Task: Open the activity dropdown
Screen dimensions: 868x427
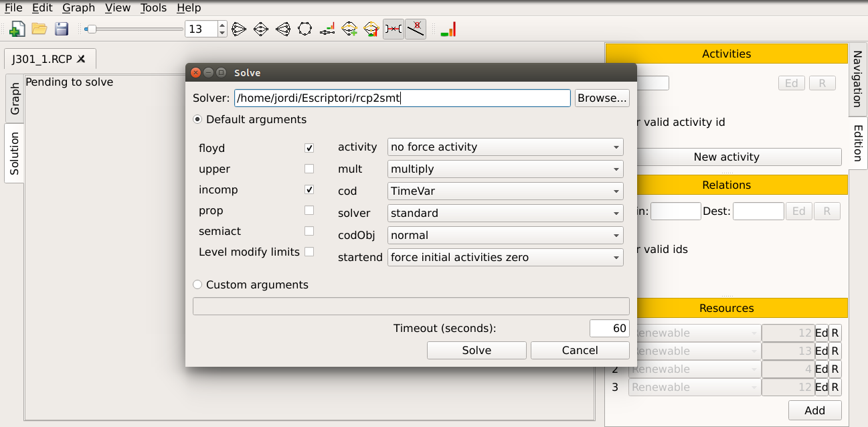Action: 505,147
